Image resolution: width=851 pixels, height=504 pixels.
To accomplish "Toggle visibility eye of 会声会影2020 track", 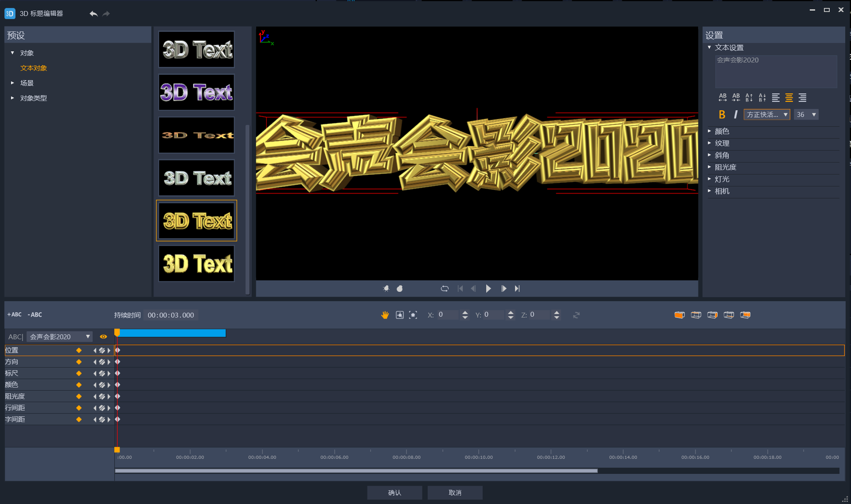I will coord(103,337).
